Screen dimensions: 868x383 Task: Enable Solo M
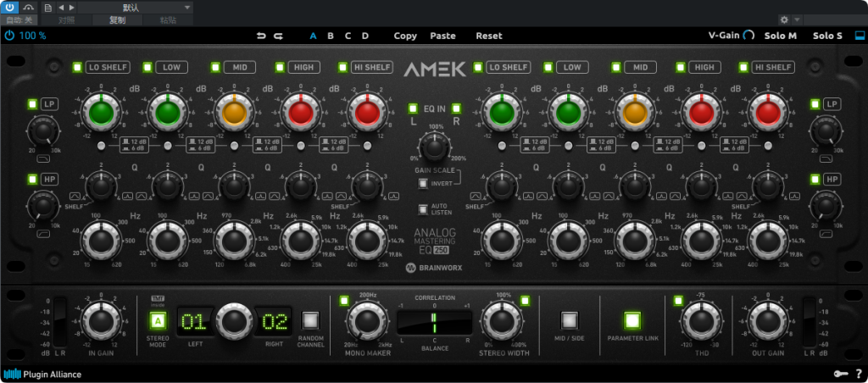point(781,36)
